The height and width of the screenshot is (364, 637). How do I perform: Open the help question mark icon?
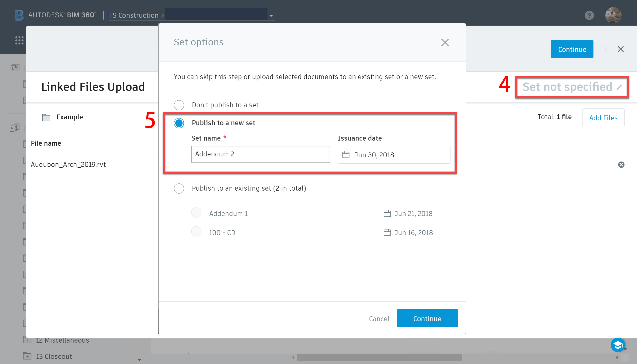(x=589, y=16)
